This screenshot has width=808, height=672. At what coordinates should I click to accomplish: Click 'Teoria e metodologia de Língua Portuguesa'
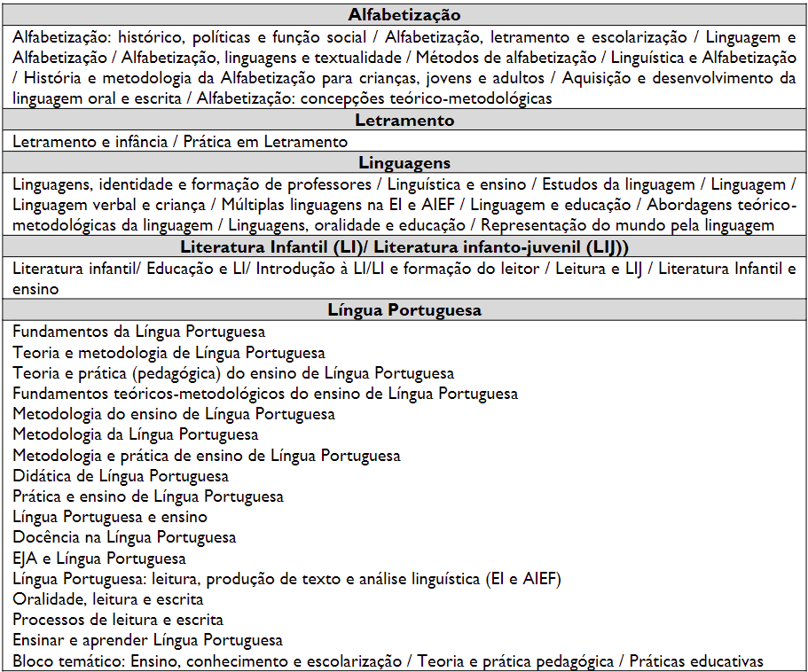coord(169,352)
